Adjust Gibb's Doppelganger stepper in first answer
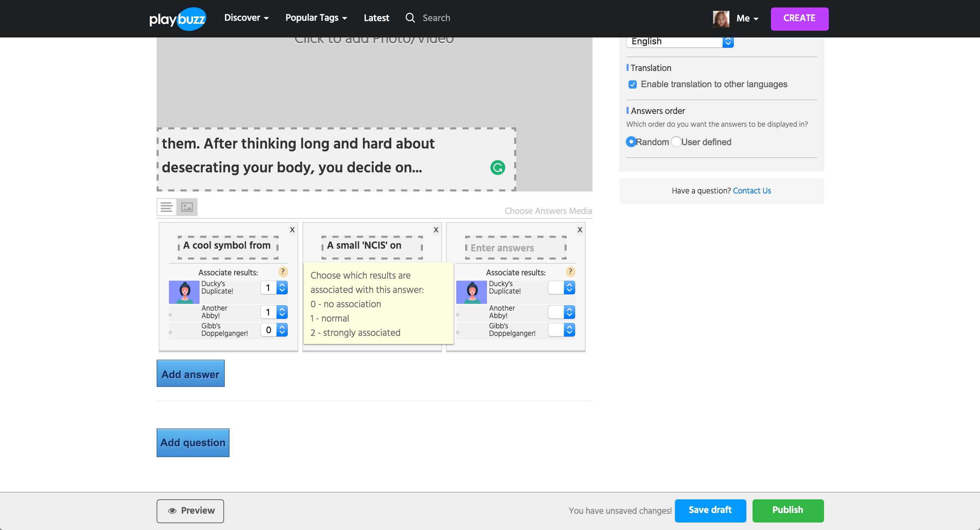980x530 pixels. click(x=282, y=330)
